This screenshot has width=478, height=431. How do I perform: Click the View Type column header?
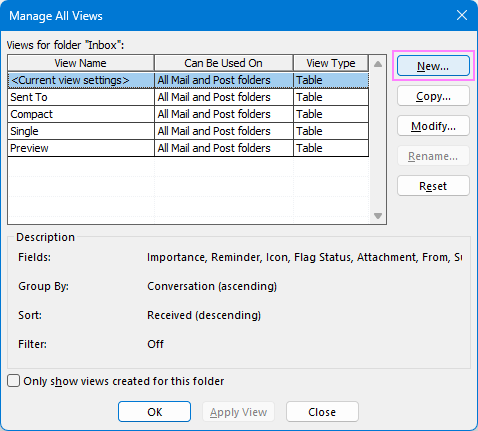pos(331,63)
